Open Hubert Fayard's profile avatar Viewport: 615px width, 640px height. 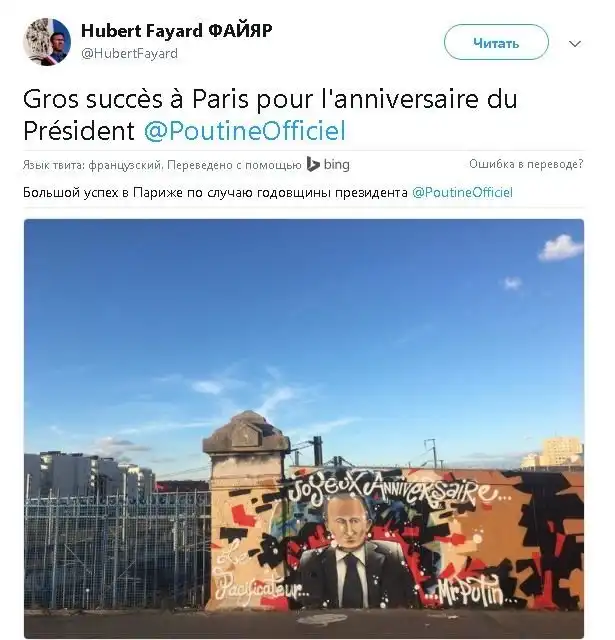(x=47, y=42)
